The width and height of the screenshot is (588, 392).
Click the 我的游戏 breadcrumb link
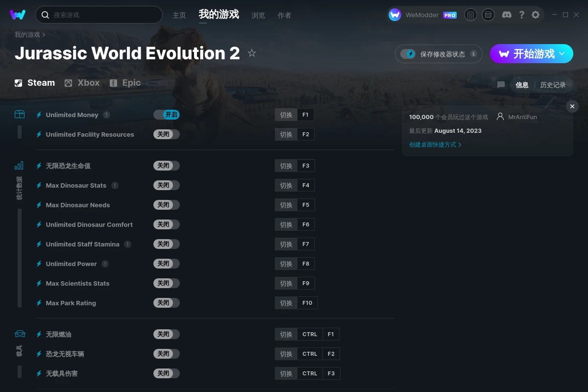[27, 35]
